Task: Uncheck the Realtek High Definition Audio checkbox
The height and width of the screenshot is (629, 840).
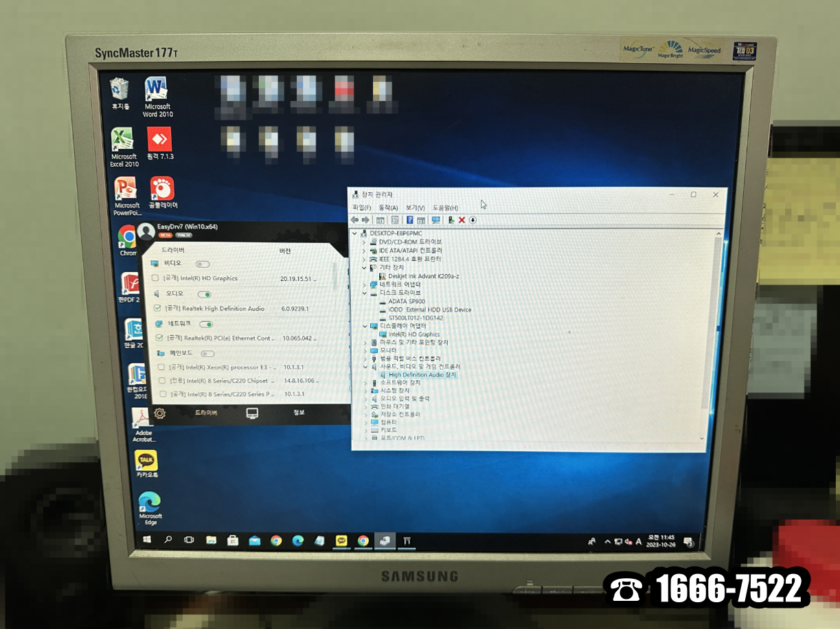Action: tap(158, 308)
